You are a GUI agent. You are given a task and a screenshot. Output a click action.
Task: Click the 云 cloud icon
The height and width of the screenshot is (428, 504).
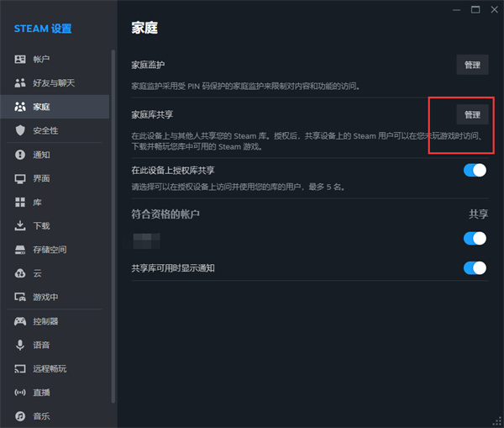20,273
